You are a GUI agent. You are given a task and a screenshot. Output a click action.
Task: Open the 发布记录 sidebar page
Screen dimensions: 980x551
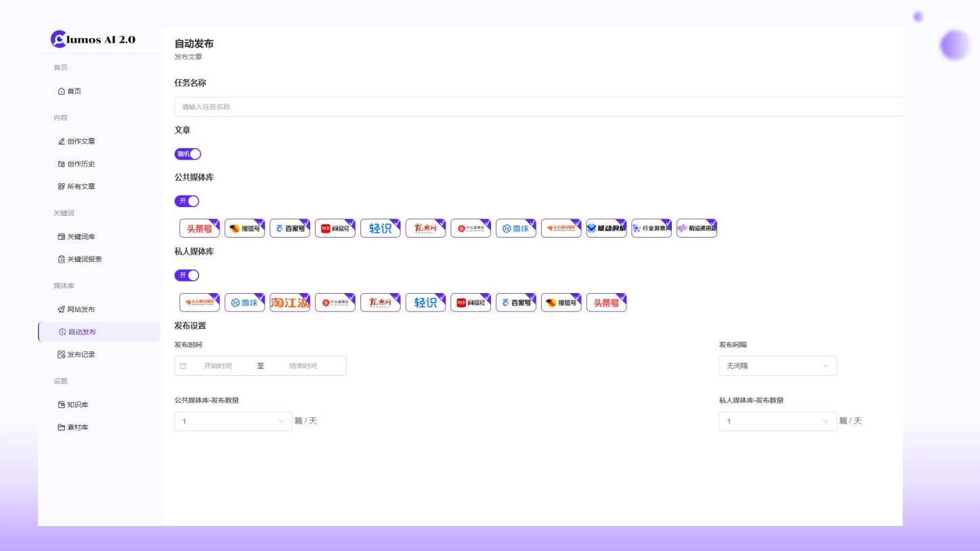pos(81,355)
